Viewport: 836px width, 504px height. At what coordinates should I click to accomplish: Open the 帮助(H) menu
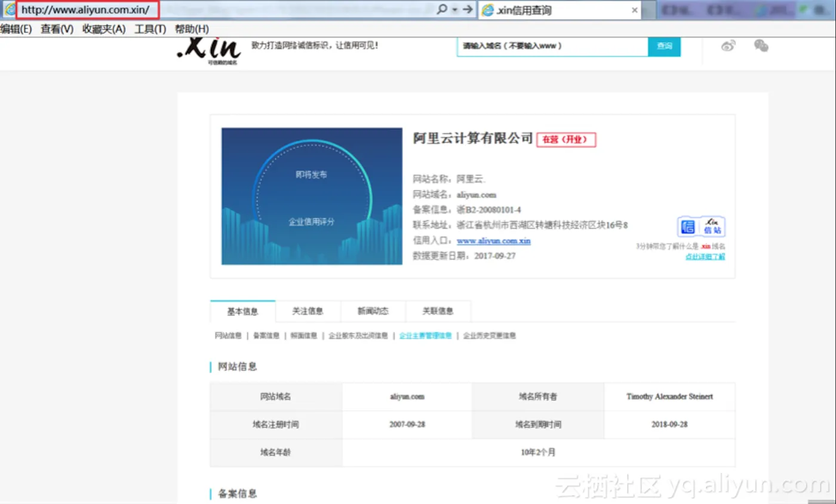click(192, 29)
